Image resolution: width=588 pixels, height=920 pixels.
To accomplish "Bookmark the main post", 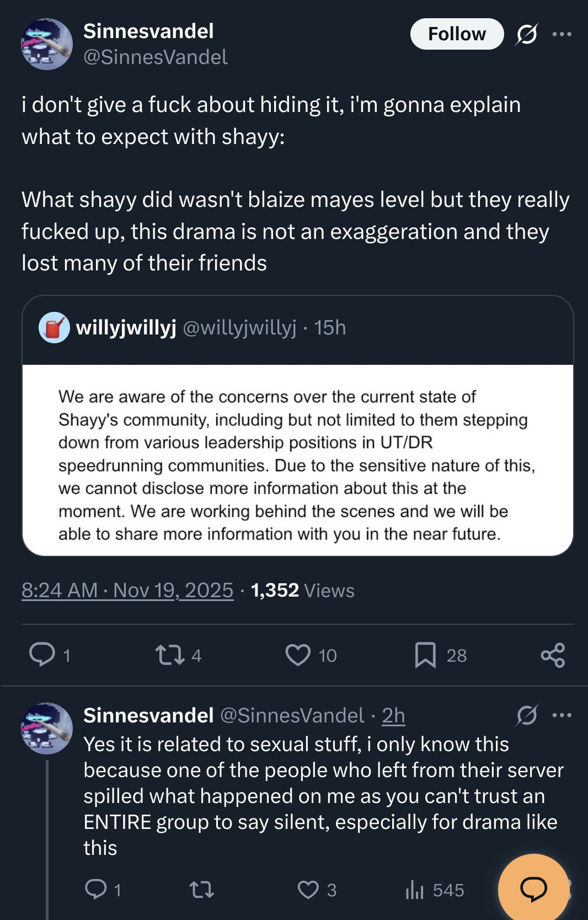I will coord(425,655).
